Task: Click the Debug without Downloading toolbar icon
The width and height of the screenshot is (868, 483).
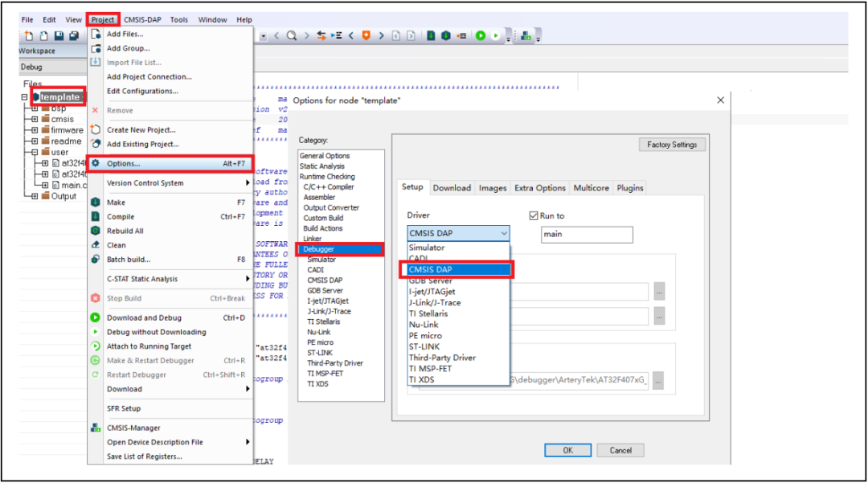Action: pyautogui.click(x=495, y=35)
